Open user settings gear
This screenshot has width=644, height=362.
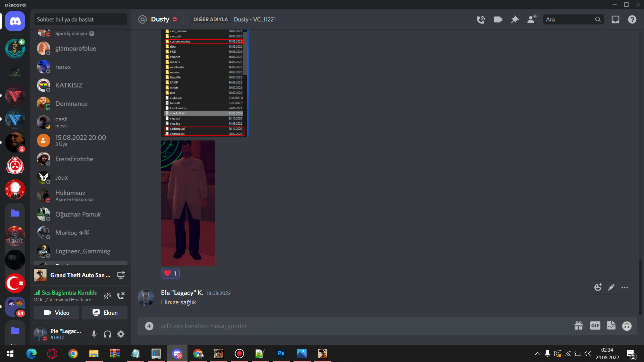point(121,334)
